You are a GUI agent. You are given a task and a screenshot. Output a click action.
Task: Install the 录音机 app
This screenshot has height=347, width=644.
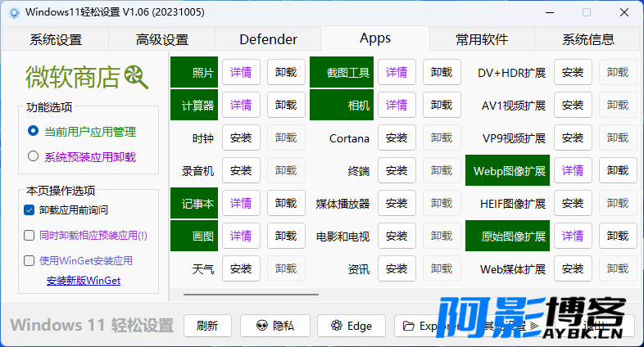pyautogui.click(x=241, y=170)
